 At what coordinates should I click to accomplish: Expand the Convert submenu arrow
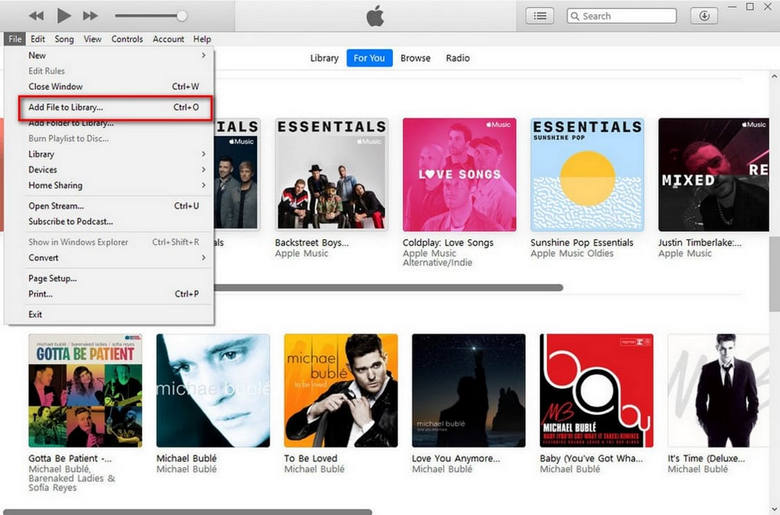(203, 258)
